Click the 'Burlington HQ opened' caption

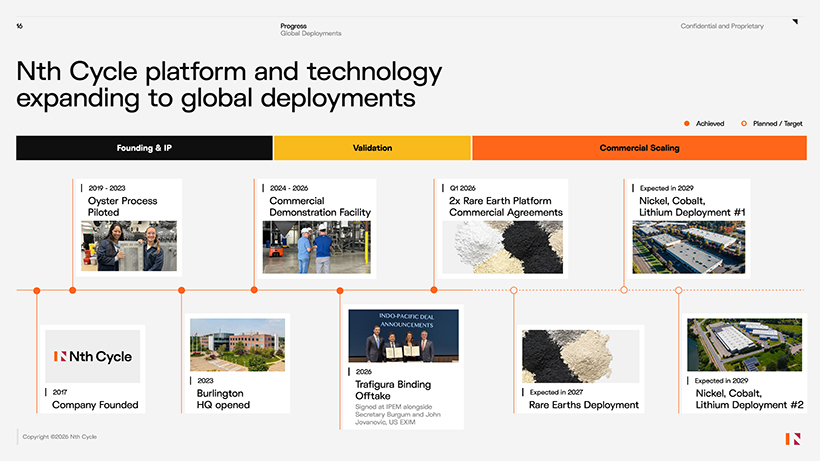pyautogui.click(x=223, y=399)
